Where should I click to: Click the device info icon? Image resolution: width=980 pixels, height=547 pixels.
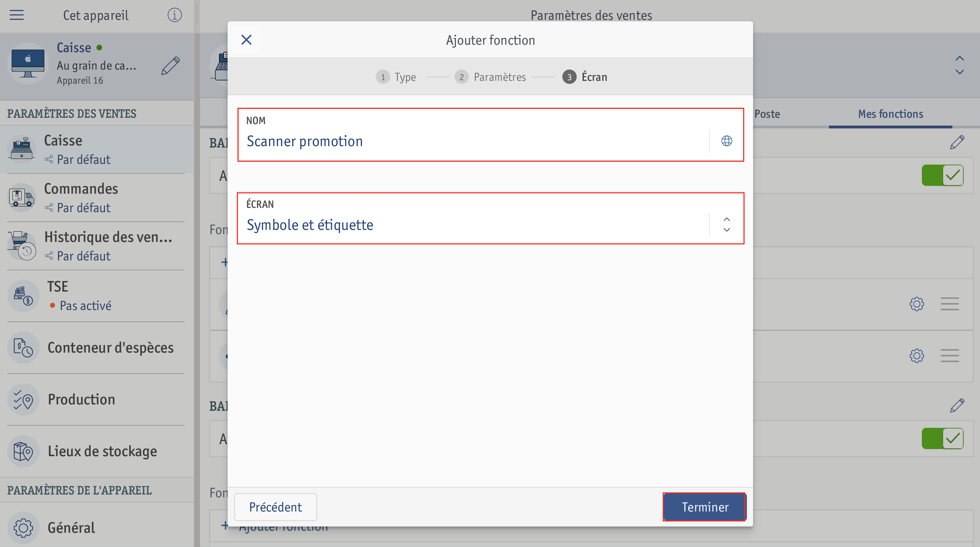(x=174, y=15)
